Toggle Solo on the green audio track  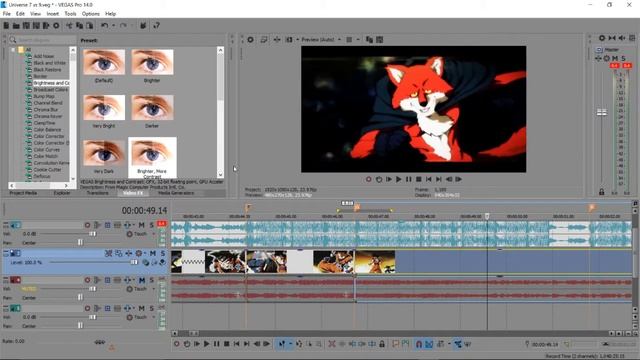point(151,308)
